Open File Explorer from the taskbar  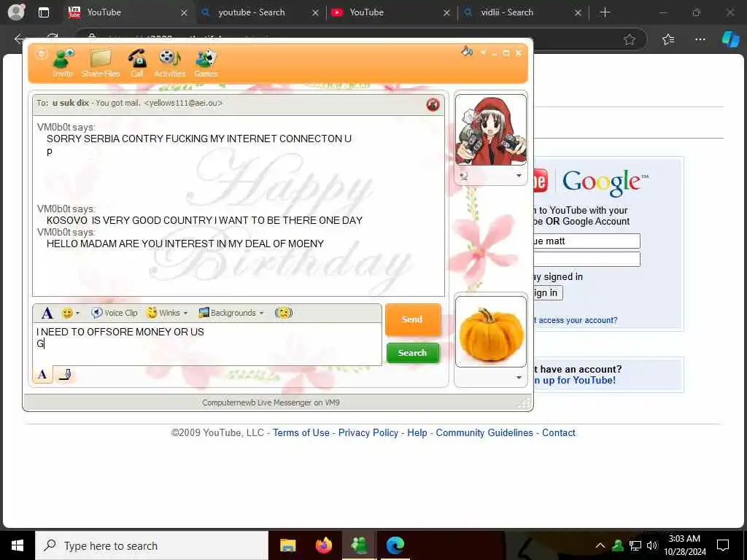pyautogui.click(x=287, y=545)
